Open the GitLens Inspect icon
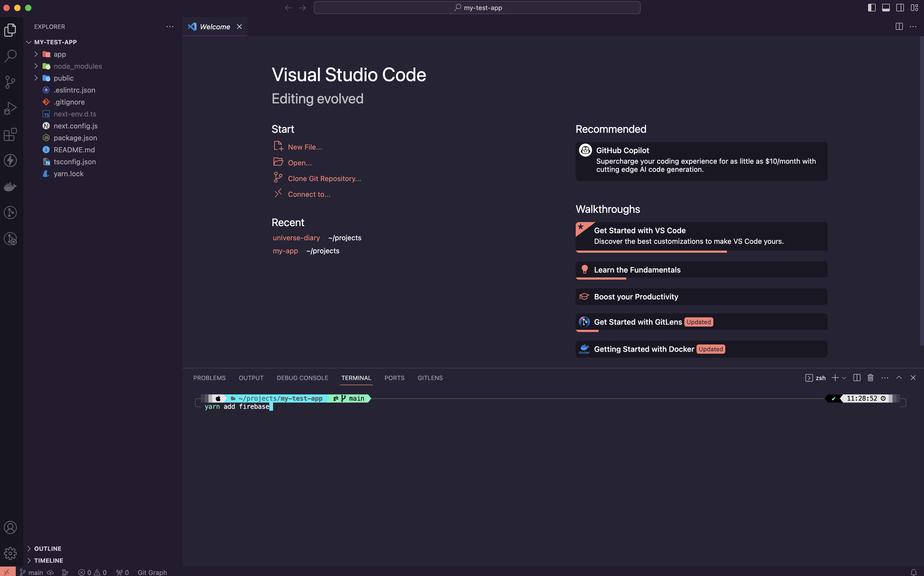Screen dimensions: 924x576 10,239
